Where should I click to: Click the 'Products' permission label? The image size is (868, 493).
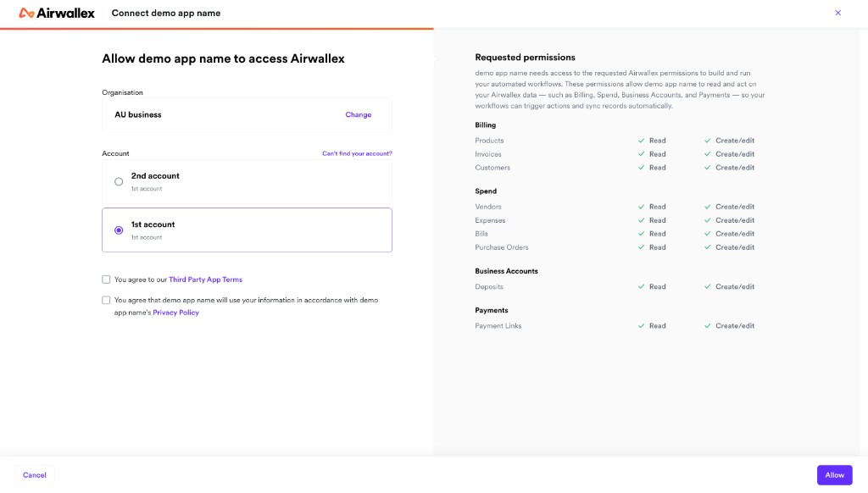coord(489,141)
